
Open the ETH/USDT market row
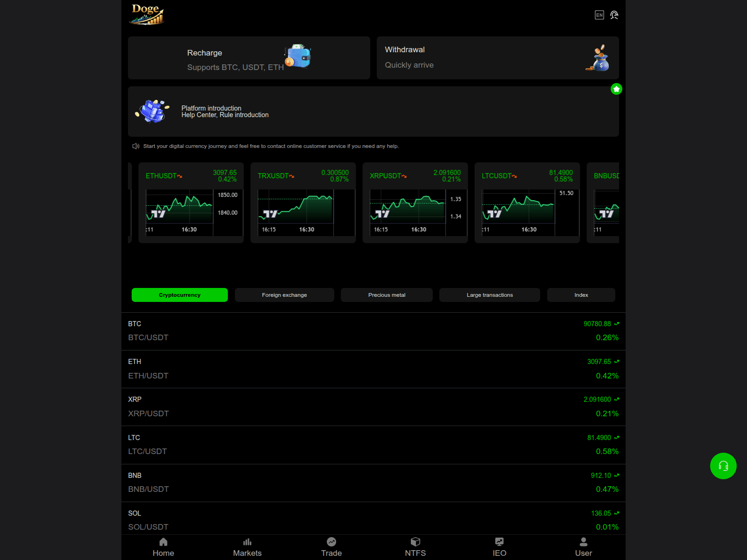point(373,369)
